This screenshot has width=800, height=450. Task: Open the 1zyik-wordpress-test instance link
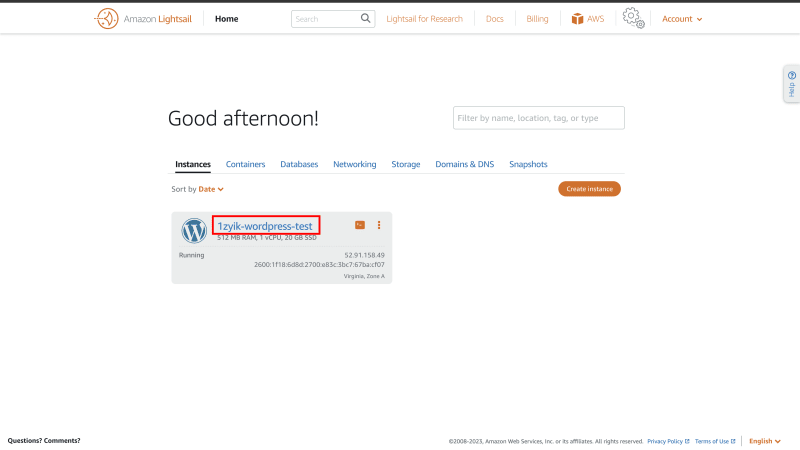click(265, 226)
